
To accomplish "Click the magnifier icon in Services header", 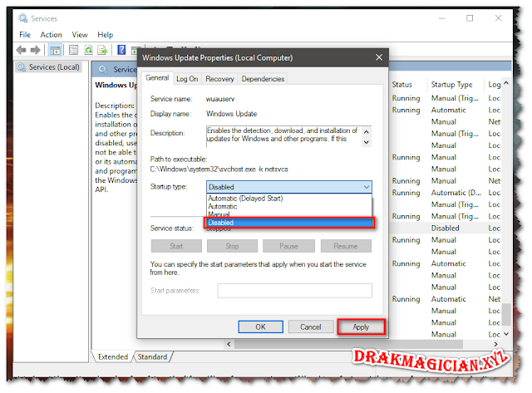I will (103, 70).
